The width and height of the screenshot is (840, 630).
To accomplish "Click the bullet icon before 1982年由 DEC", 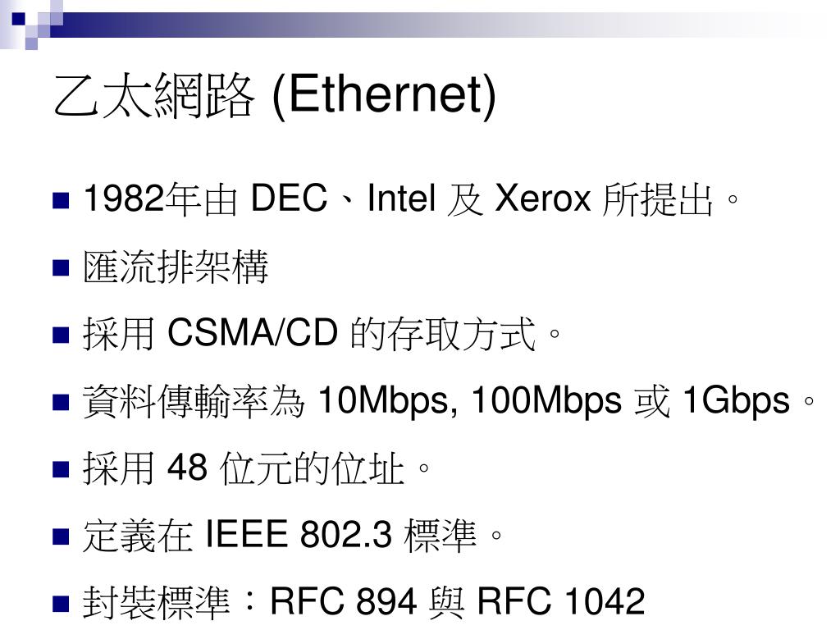I will coord(61,200).
